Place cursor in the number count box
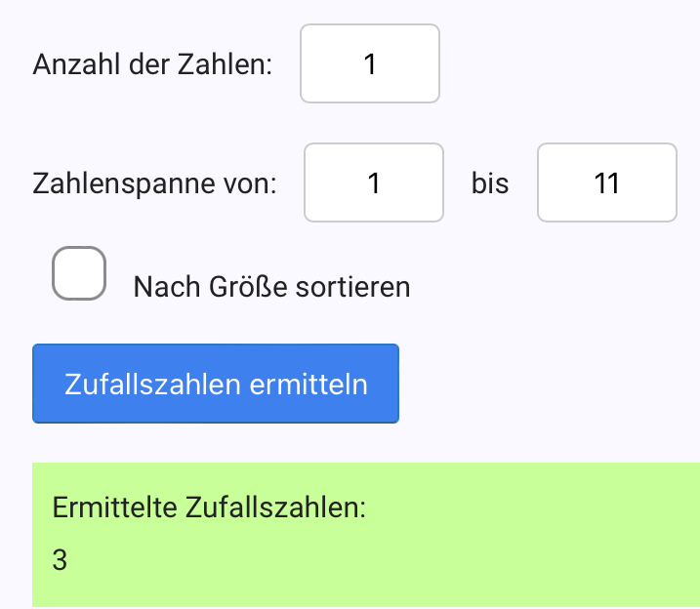Image resolution: width=700 pixels, height=609 pixels. pos(369,64)
